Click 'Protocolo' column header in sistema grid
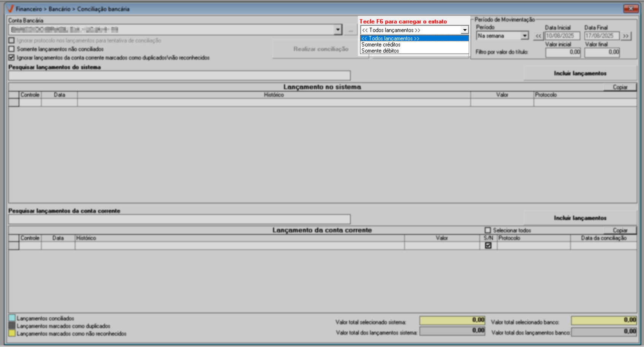This screenshot has width=644, height=347. click(x=585, y=95)
